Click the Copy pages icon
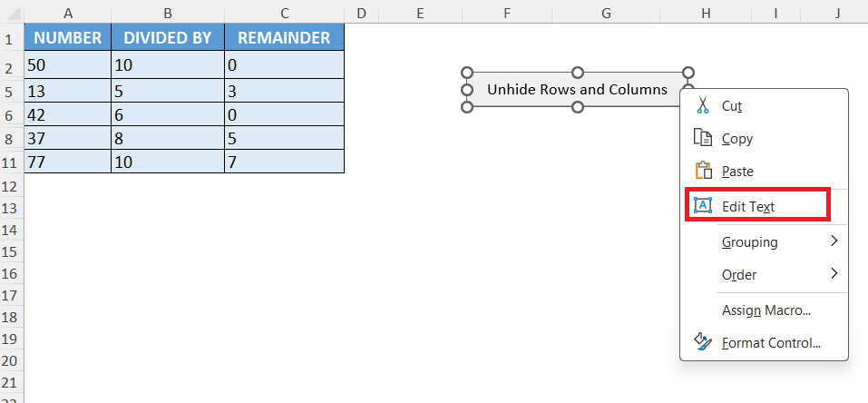This screenshot has width=868, height=403. tap(703, 137)
